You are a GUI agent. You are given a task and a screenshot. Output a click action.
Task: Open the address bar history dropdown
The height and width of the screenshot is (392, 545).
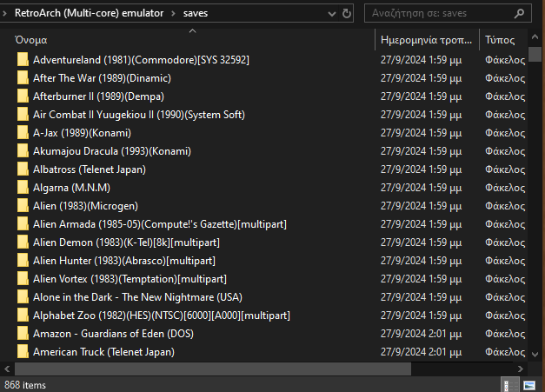tap(332, 14)
